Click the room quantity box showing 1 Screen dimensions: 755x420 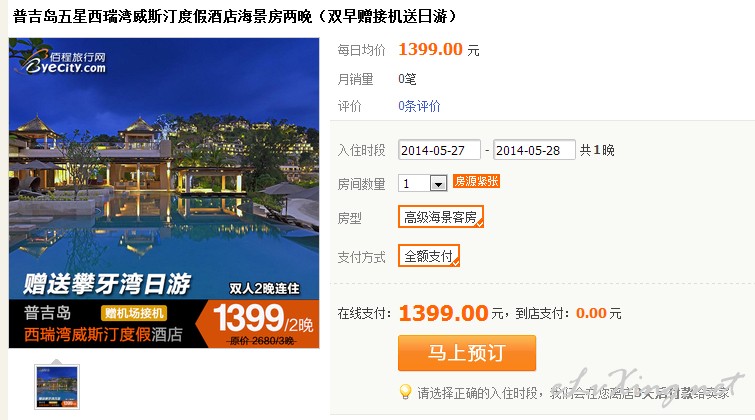tap(422, 184)
